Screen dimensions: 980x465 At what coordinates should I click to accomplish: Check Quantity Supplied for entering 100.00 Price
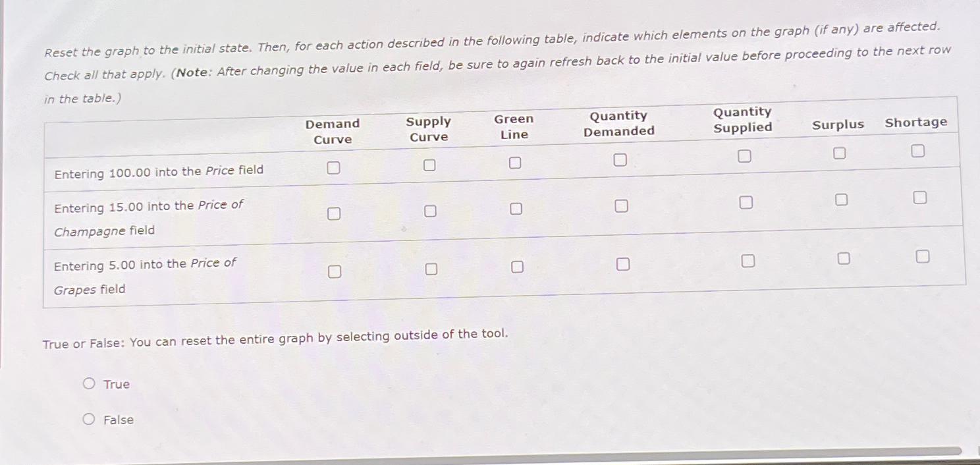coord(745,155)
